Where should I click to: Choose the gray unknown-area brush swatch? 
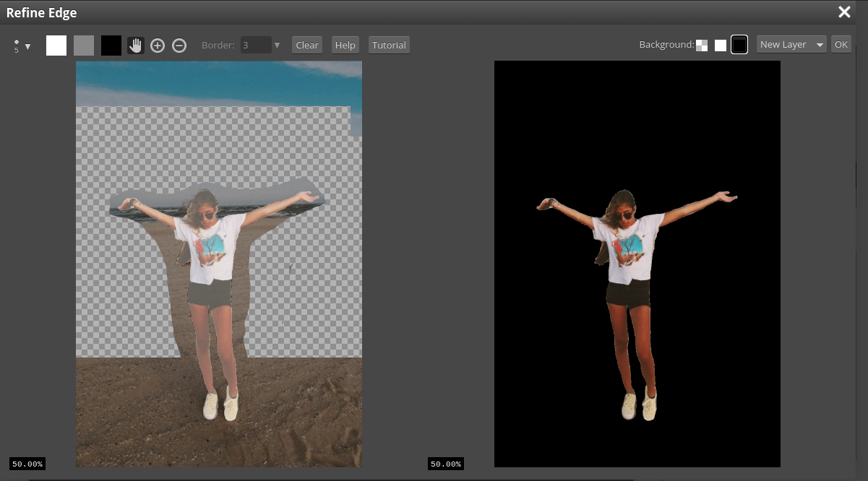[x=84, y=45]
